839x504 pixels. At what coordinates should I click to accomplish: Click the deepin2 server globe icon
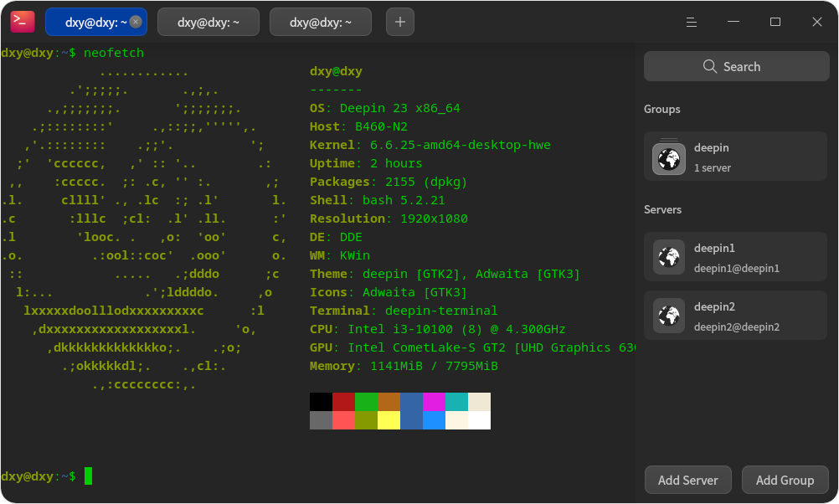click(669, 316)
